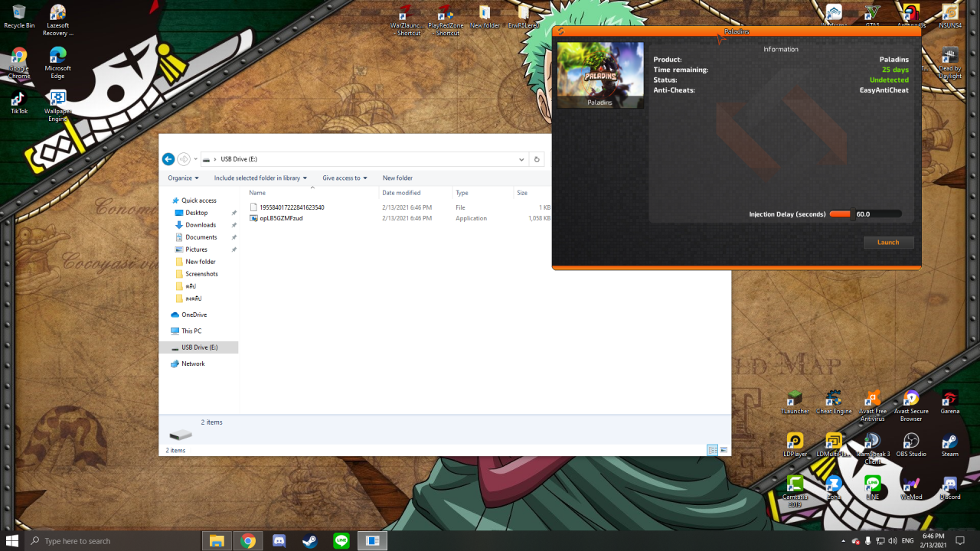Open the Give access to dropdown
The width and height of the screenshot is (980, 551).
point(345,178)
